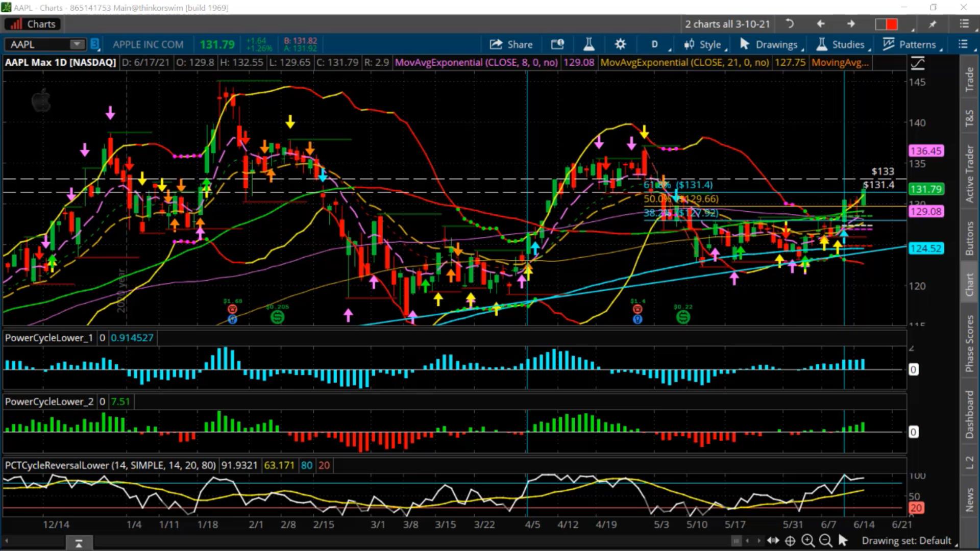Open the news/alerts window icon
The image size is (980, 551).
coord(557,44)
